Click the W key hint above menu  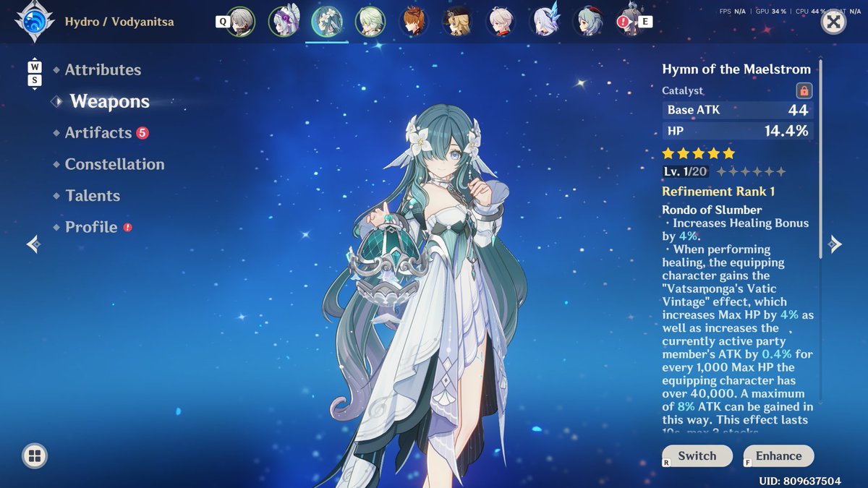(35, 67)
